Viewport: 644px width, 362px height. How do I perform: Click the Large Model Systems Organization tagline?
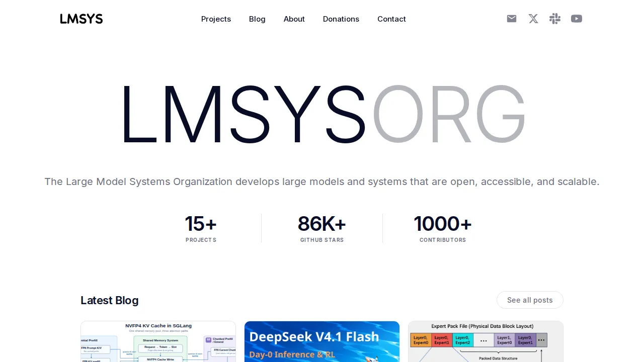pyautogui.click(x=322, y=182)
